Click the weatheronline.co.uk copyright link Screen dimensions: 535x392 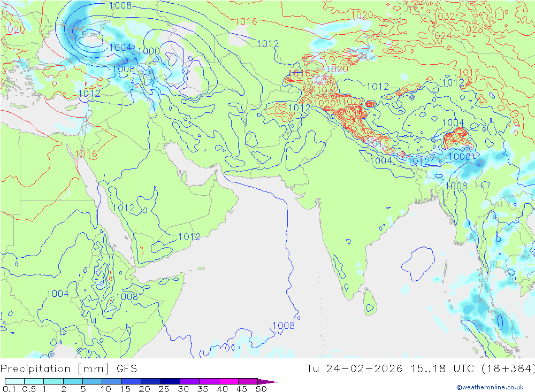[490, 387]
